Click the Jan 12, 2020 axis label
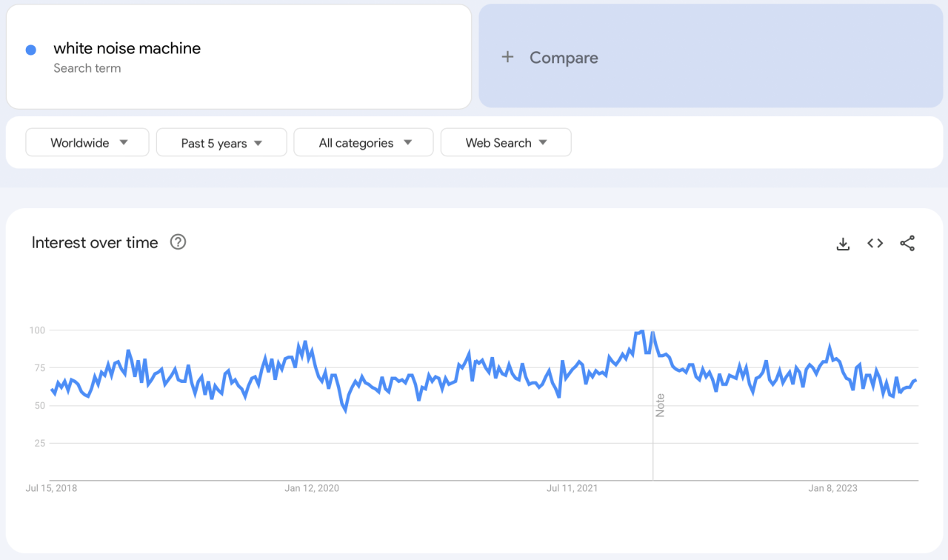The width and height of the screenshot is (948, 560). tap(312, 487)
